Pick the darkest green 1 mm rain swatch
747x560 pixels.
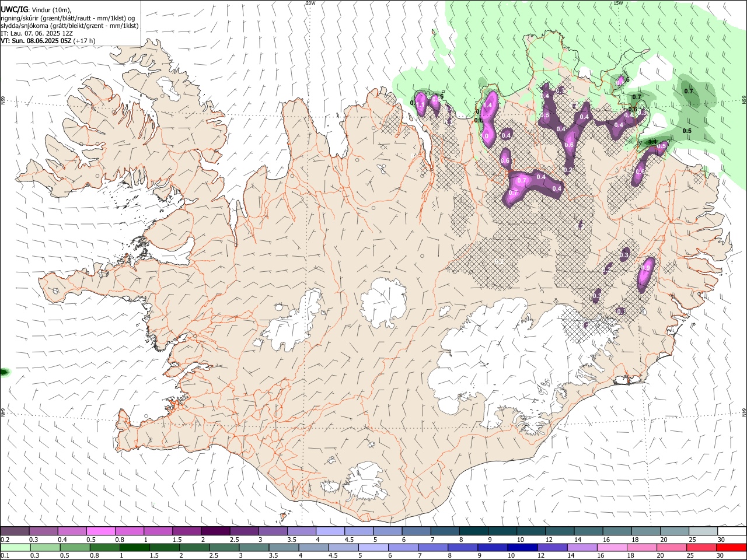134,548
